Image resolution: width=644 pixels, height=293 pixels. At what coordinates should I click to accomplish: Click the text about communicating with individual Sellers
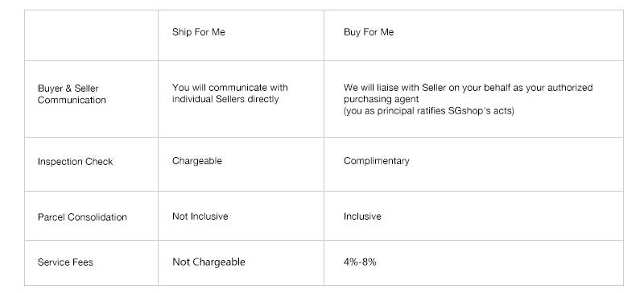tap(230, 93)
